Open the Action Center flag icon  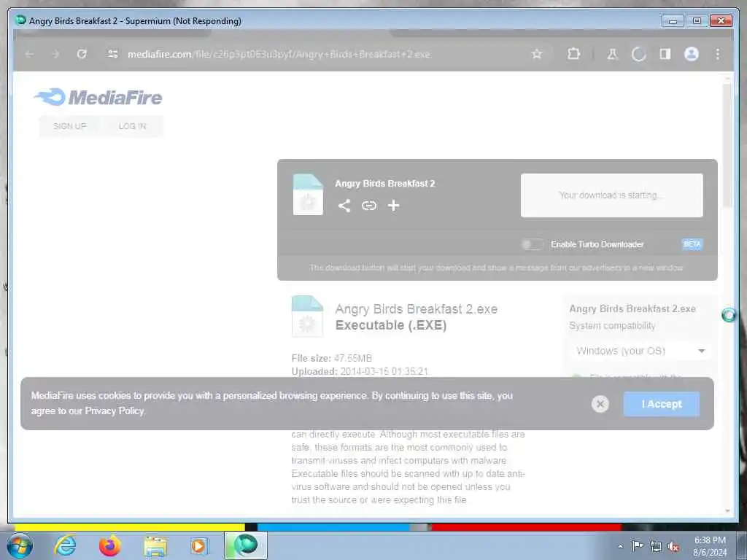(x=638, y=545)
